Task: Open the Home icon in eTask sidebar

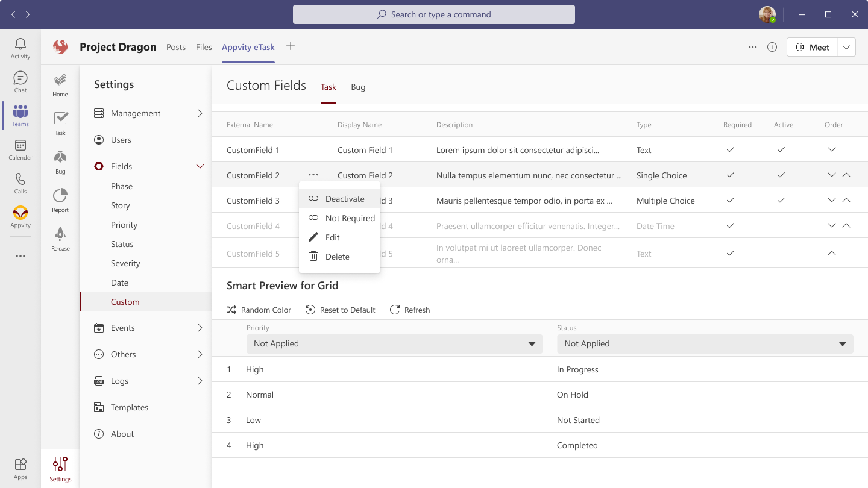Action: point(60,82)
